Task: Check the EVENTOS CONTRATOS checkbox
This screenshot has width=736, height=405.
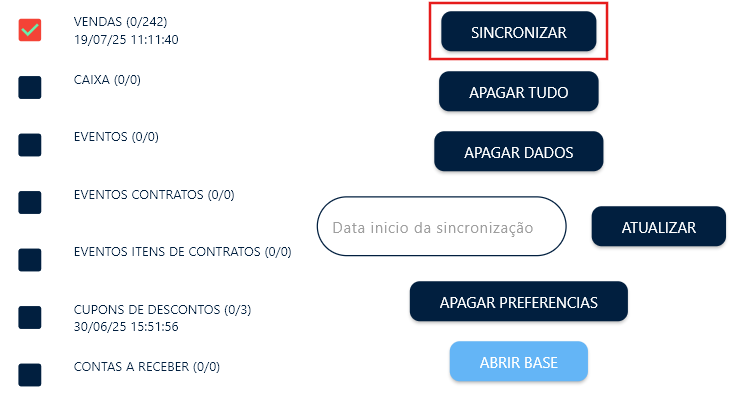Action: click(30, 203)
